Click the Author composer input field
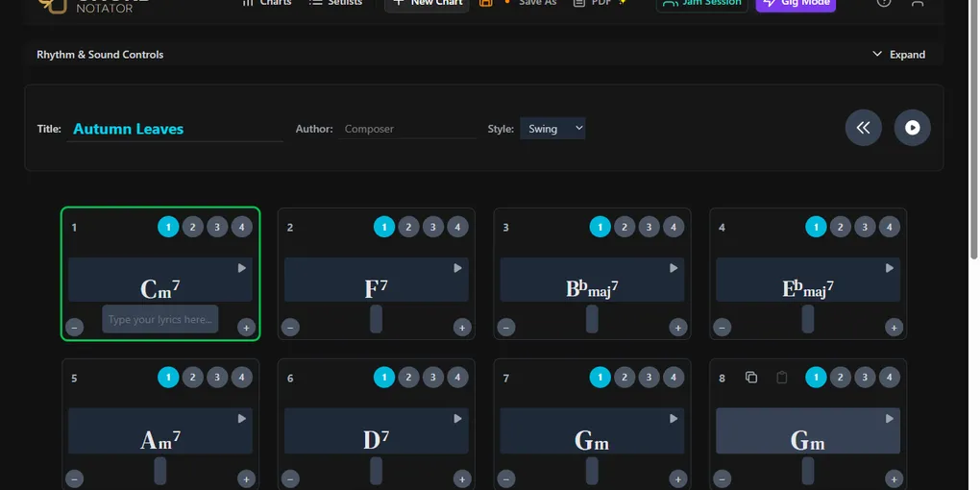The width and height of the screenshot is (980, 490). (x=407, y=129)
